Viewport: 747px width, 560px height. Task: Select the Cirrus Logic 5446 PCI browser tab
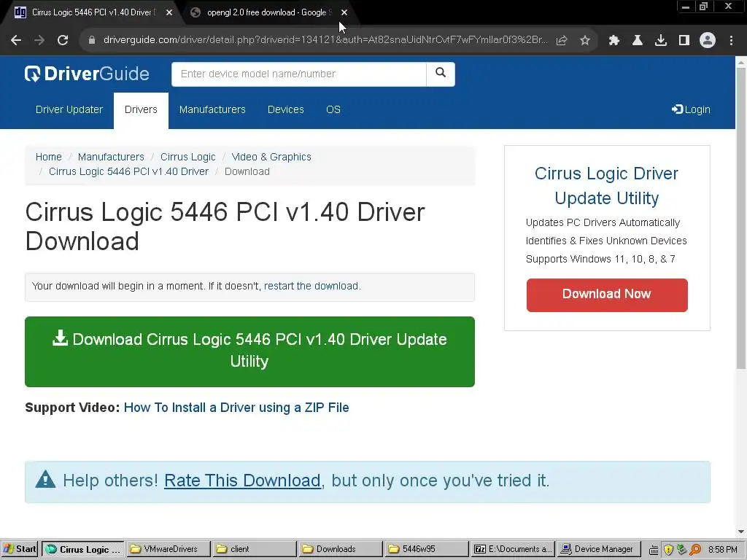[x=90, y=13]
